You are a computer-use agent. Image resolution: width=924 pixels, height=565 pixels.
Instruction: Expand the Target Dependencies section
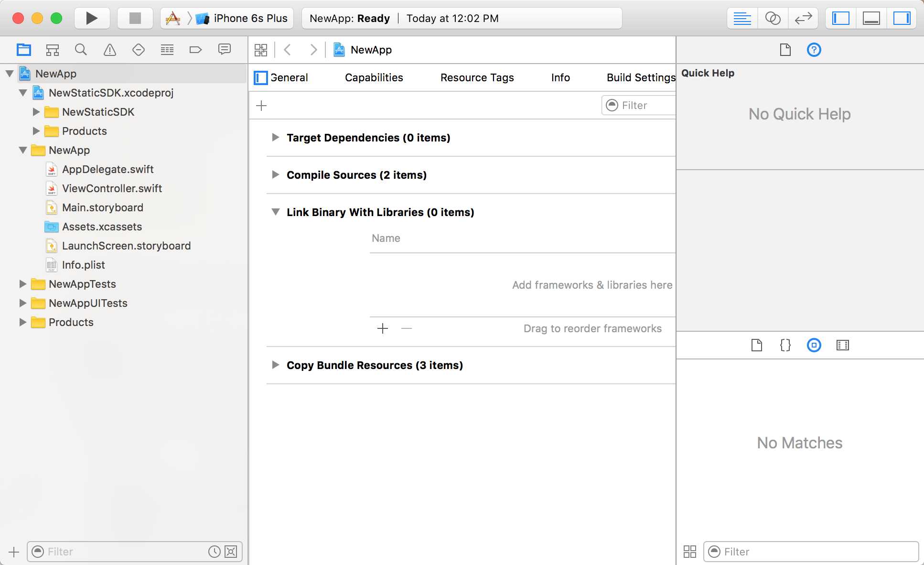(x=275, y=137)
